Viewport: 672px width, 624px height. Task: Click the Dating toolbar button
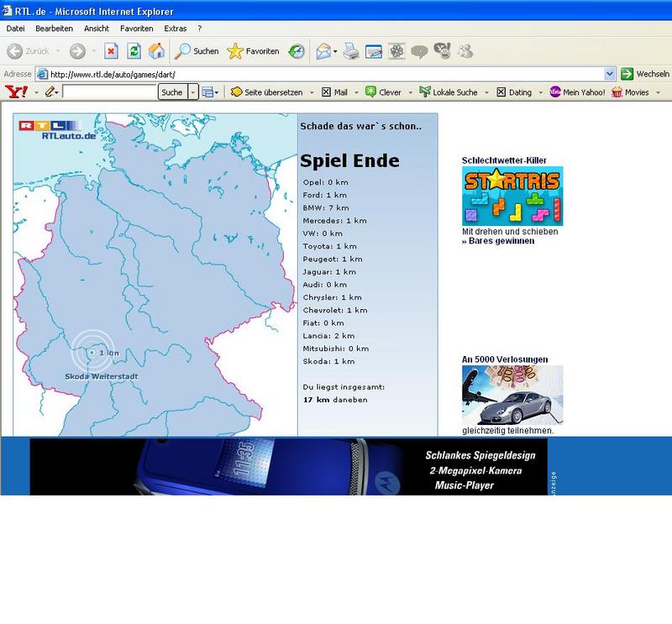[514, 92]
